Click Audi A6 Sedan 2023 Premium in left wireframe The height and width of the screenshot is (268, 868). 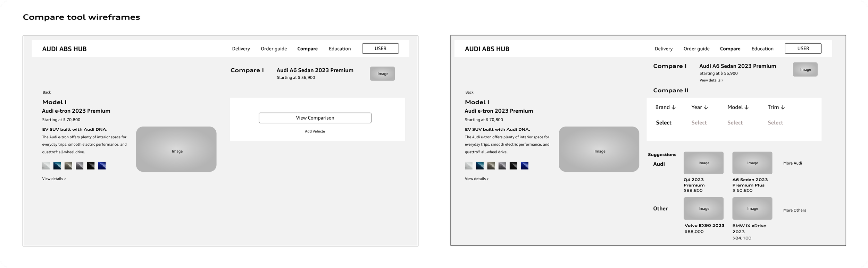click(315, 70)
